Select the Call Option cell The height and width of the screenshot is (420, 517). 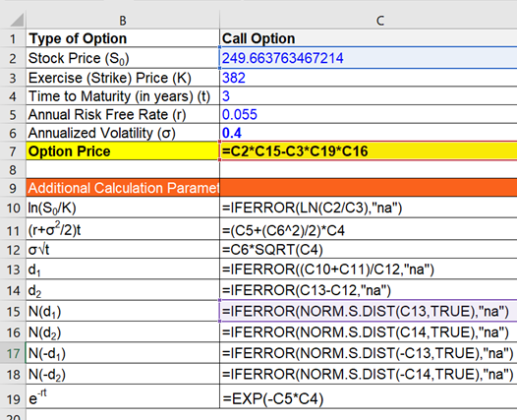369,38
